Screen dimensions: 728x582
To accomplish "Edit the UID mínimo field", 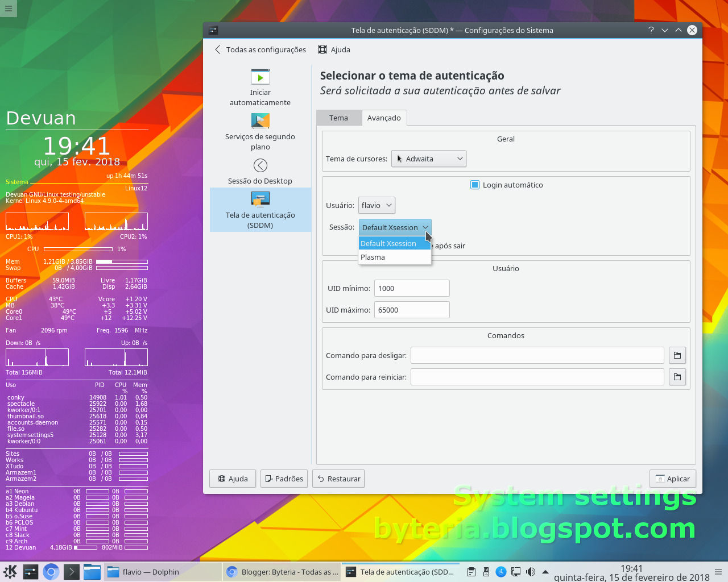I will coord(411,288).
